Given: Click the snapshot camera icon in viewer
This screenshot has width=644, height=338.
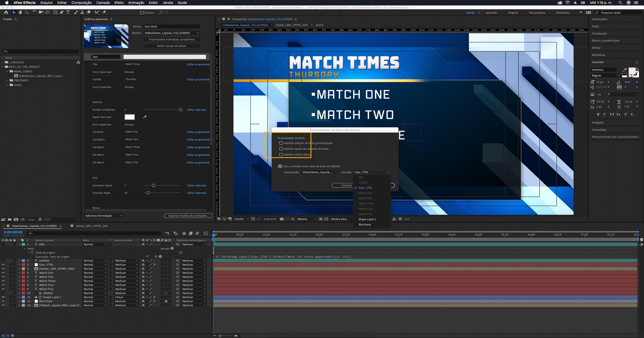Looking at the screenshot, I should pos(282,219).
